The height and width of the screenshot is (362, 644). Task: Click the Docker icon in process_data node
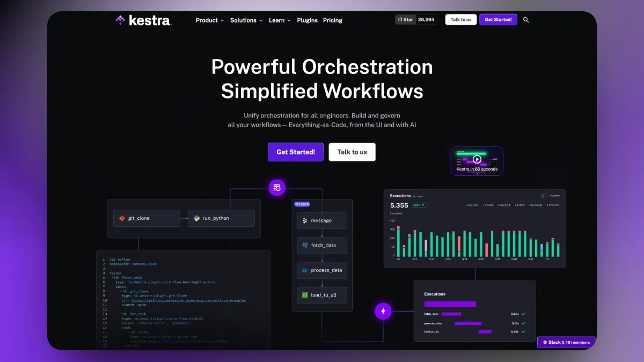(305, 270)
